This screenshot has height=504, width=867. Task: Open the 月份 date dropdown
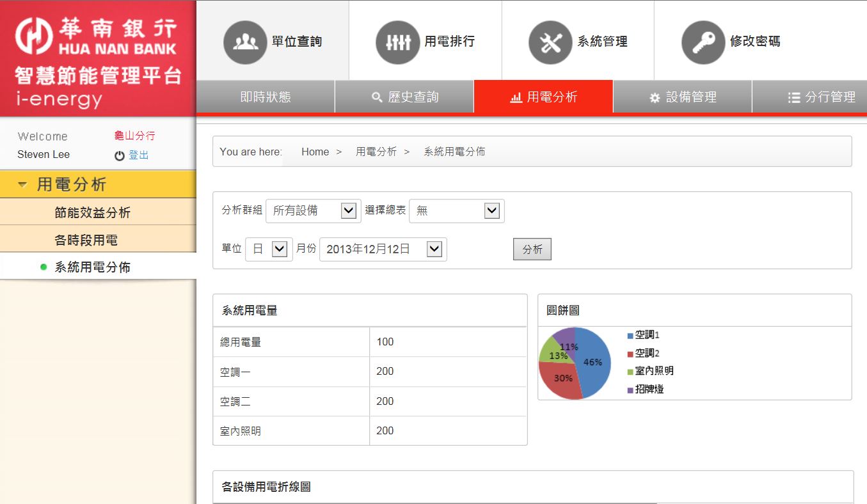coord(383,249)
